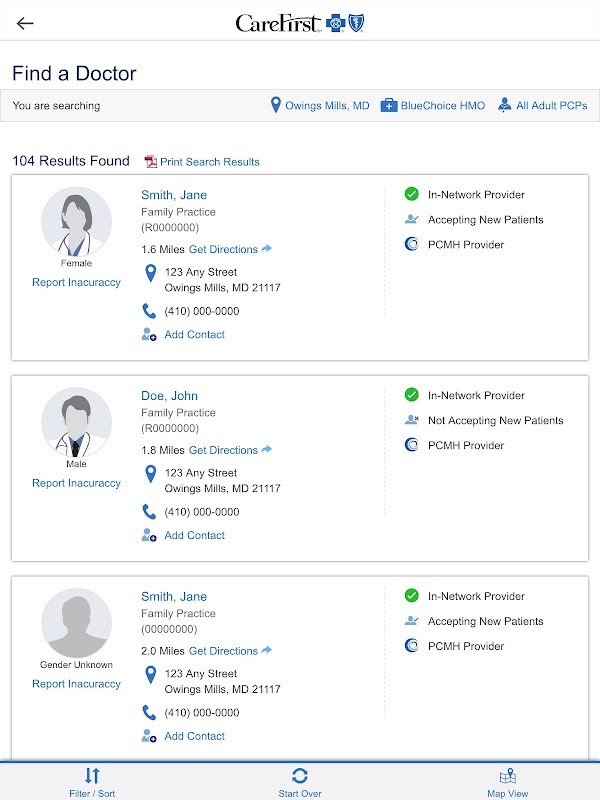Screen dimensions: 600x800
Task: Click the phone icon in the 1.6 Miles card
Action: [149, 311]
